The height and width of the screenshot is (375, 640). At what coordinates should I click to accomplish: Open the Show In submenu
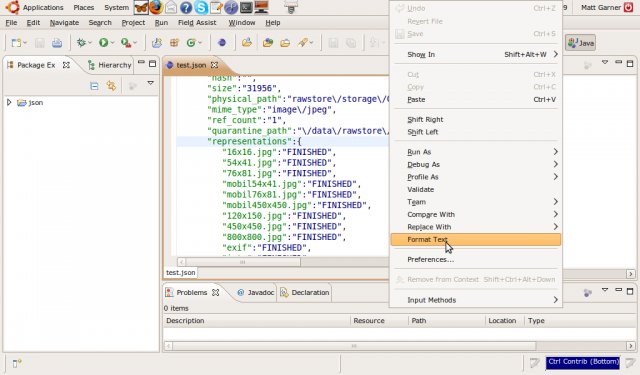pyautogui.click(x=476, y=55)
